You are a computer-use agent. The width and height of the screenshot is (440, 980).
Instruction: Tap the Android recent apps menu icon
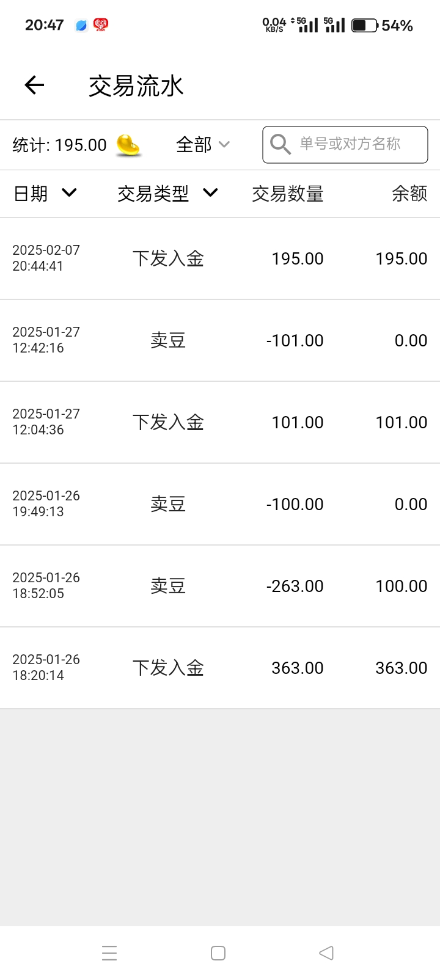[109, 953]
